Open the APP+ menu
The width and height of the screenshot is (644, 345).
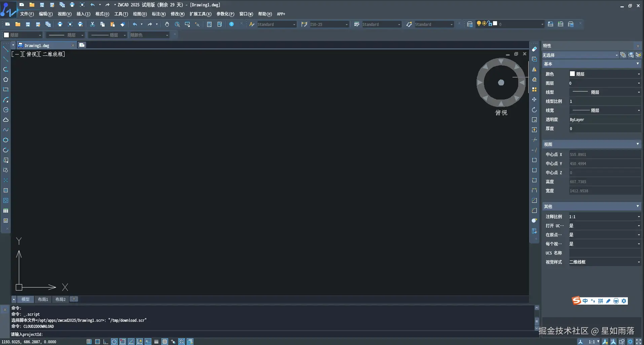tap(281, 14)
